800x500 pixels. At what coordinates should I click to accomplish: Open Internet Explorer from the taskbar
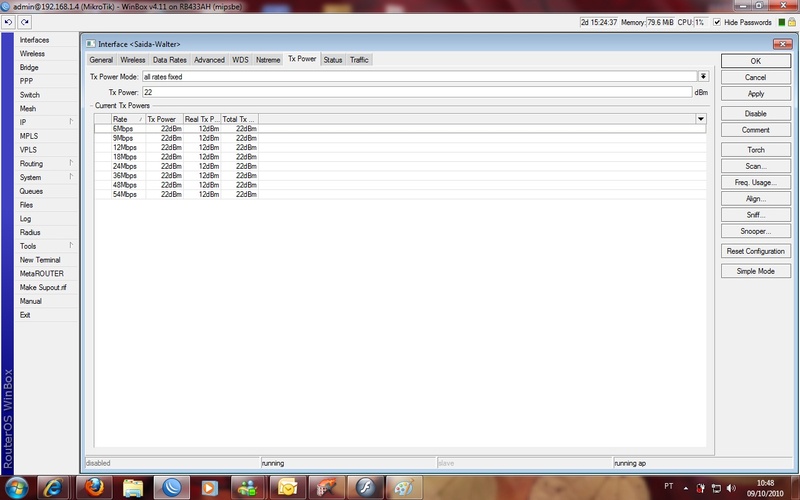point(54,487)
